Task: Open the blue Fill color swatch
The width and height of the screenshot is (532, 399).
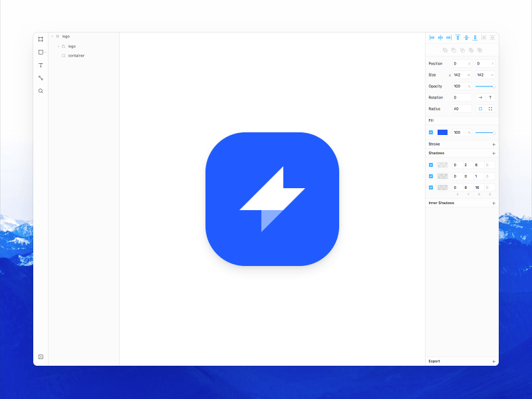Action: tap(442, 132)
